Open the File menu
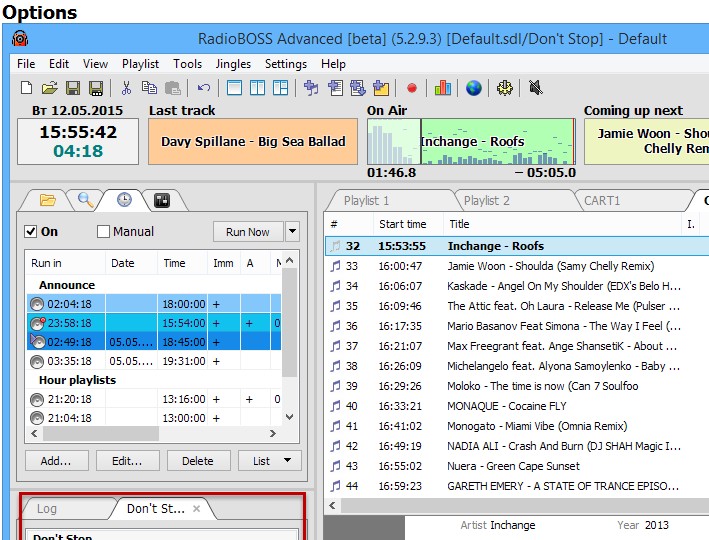Screen dimensions: 709x540 click(26, 64)
